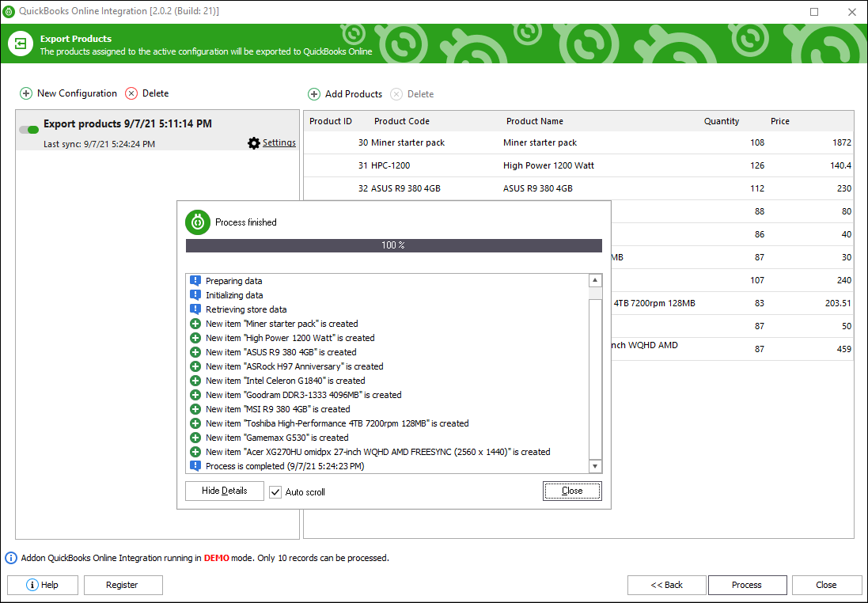Open the Settings link

[279, 143]
